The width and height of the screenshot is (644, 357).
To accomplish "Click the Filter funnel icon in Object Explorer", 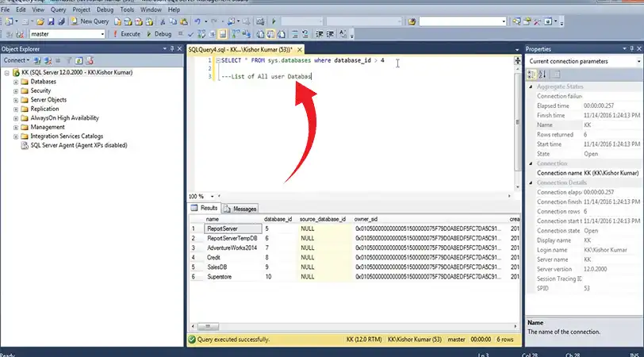I will 68,61.
